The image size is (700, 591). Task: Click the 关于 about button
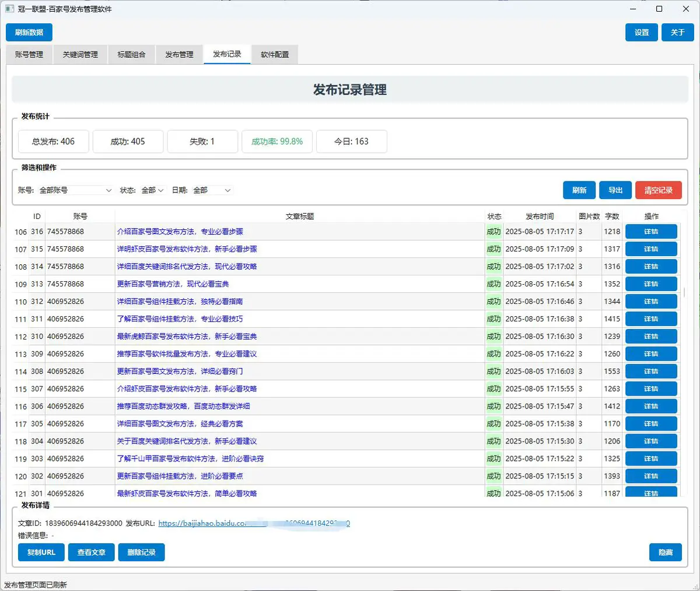[677, 33]
